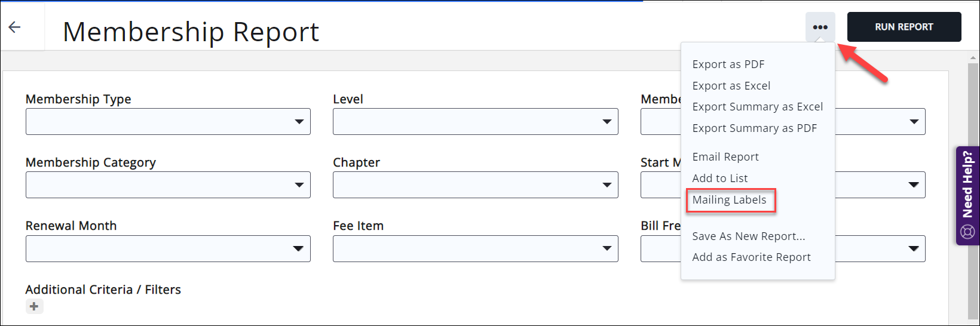
Task: Select Add as Favorite Report
Action: [x=751, y=257]
